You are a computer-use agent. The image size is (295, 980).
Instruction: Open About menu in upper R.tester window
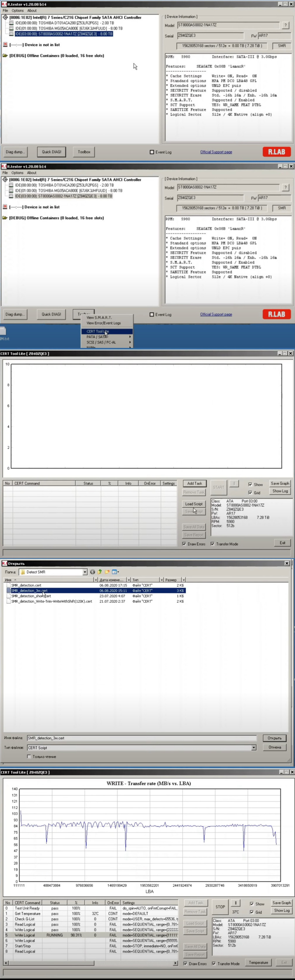point(32,11)
